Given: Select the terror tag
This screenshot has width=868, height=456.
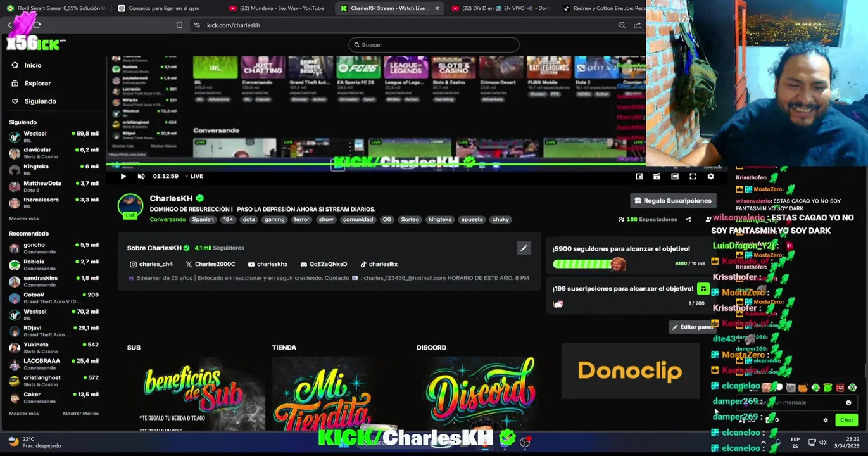Looking at the screenshot, I should click(301, 220).
